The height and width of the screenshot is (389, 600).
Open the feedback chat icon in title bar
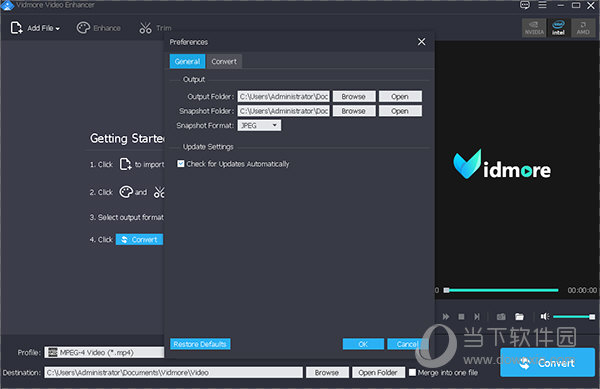click(x=525, y=5)
